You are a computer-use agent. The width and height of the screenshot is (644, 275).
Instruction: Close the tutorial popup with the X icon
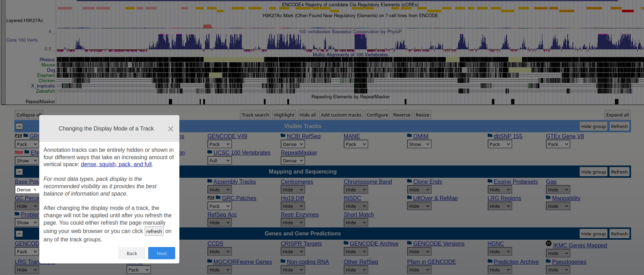[171, 129]
